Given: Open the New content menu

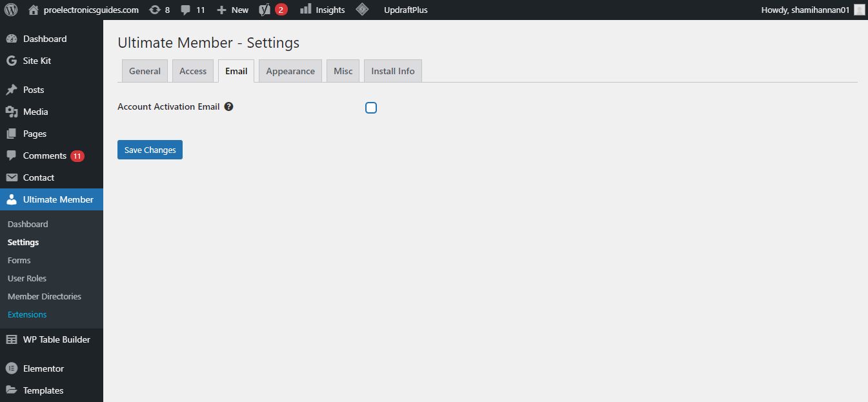Looking at the screenshot, I should tap(233, 10).
